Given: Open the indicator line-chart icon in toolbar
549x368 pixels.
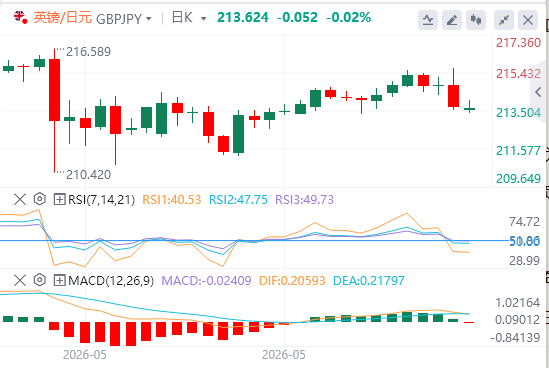Looking at the screenshot, I should click(428, 20).
